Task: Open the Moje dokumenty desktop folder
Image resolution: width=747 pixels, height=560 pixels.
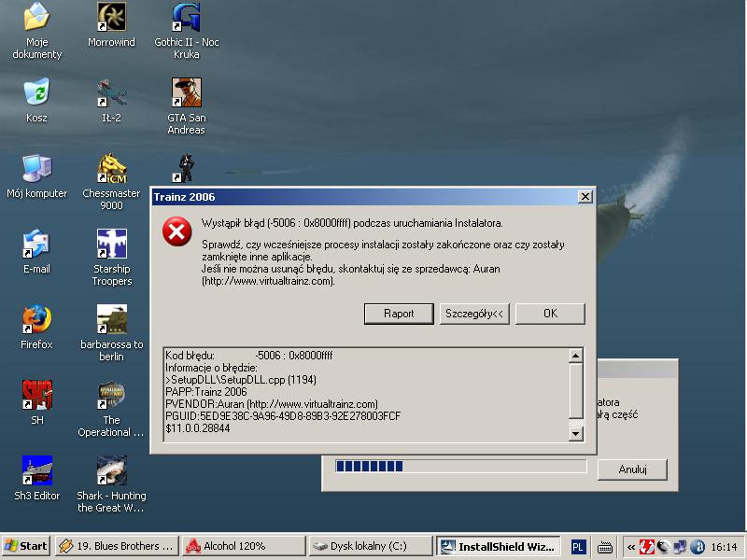Action: click(x=36, y=30)
